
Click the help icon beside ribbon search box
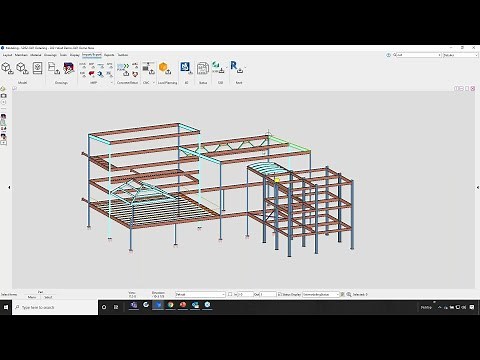[x=388, y=55]
